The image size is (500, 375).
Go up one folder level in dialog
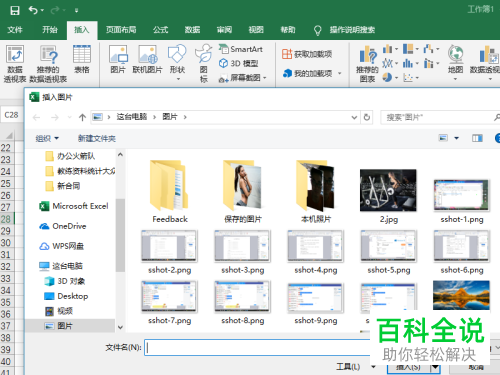point(82,117)
